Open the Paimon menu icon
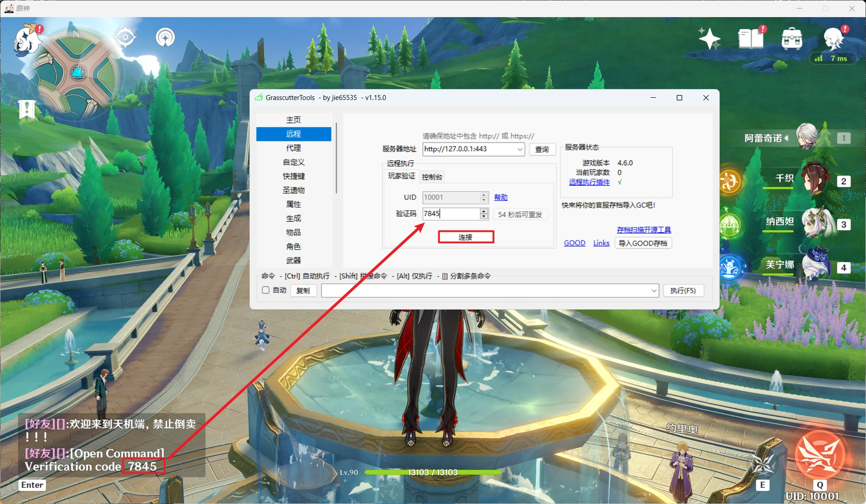 28,41
